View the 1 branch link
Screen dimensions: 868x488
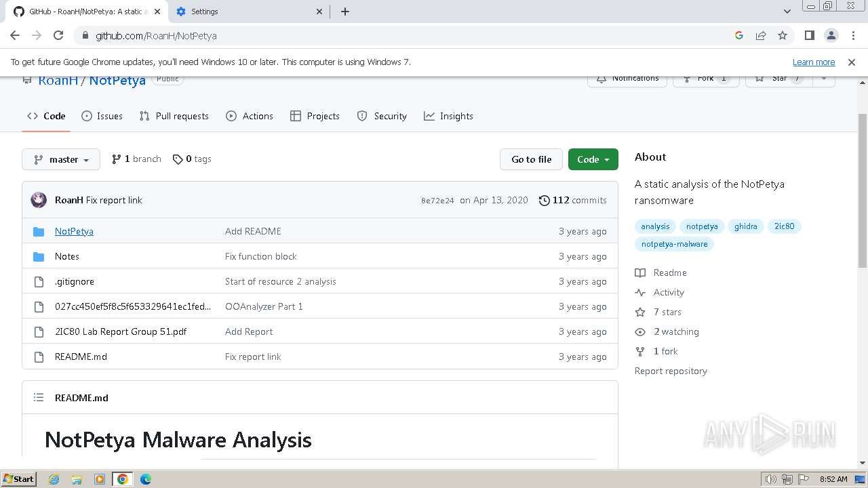pyautogui.click(x=136, y=159)
